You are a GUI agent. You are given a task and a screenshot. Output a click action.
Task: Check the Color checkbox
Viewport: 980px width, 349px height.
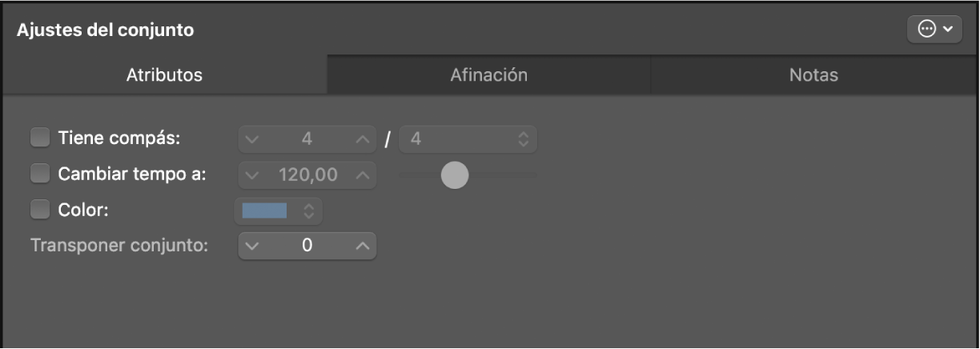[40, 210]
